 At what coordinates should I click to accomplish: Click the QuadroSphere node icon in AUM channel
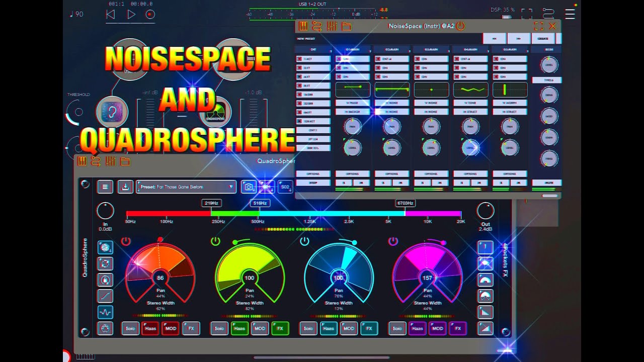click(x=215, y=113)
